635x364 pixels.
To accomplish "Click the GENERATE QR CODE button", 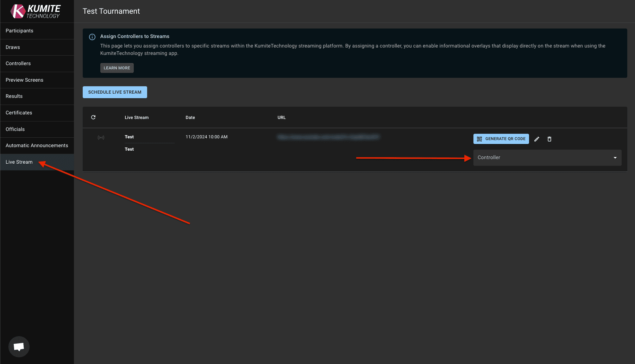I will (x=501, y=139).
